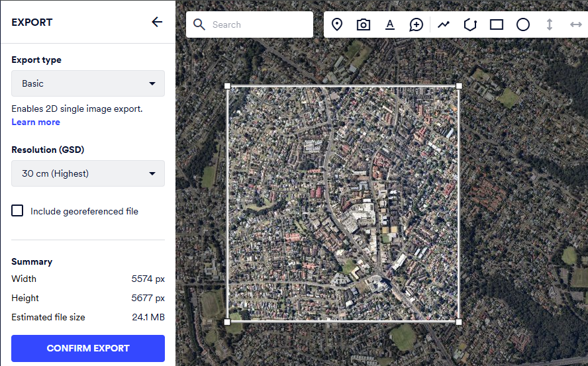Select the add comment bubble tool
This screenshot has width=588, height=366.
click(x=416, y=24)
